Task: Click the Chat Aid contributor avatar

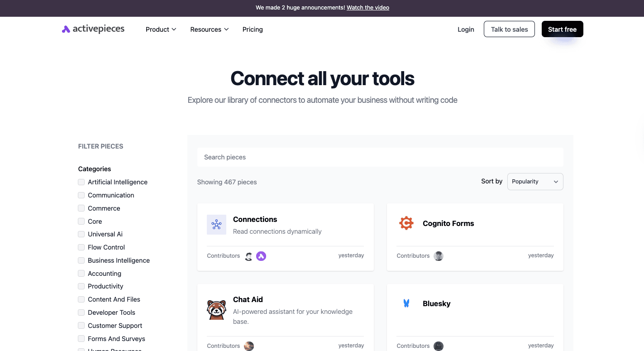Action: click(249, 346)
